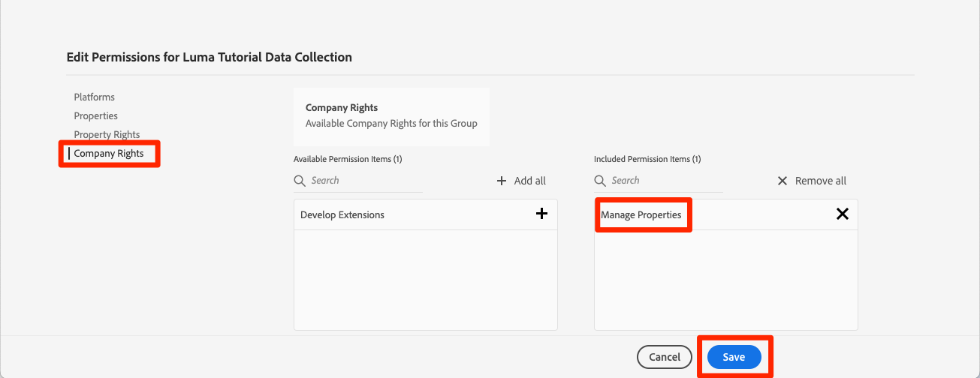980x378 pixels.
Task: Click the X icon beside Remove all
Action: tap(782, 181)
